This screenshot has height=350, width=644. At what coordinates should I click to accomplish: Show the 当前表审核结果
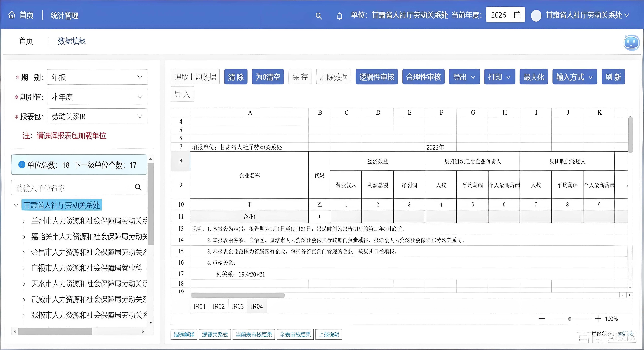click(254, 335)
